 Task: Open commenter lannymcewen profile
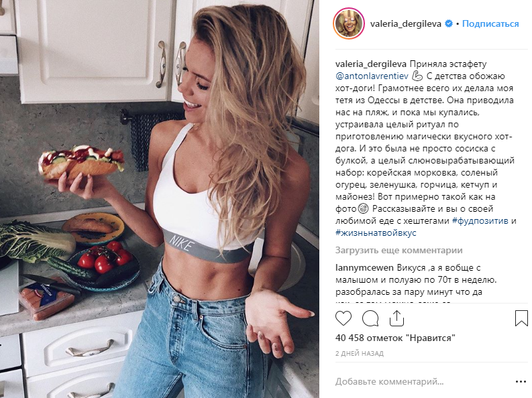click(x=364, y=267)
